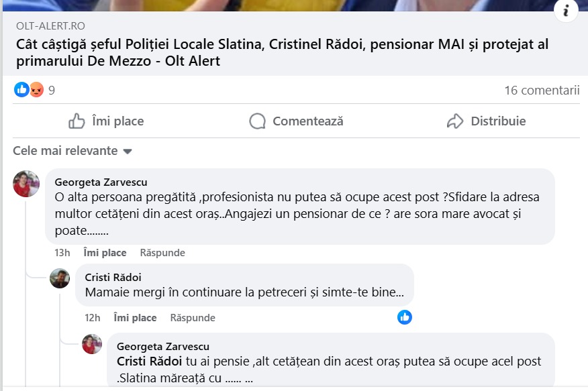
Task: Click the Cristi Rădoi mention in Georgeta's reply
Action: point(149,361)
